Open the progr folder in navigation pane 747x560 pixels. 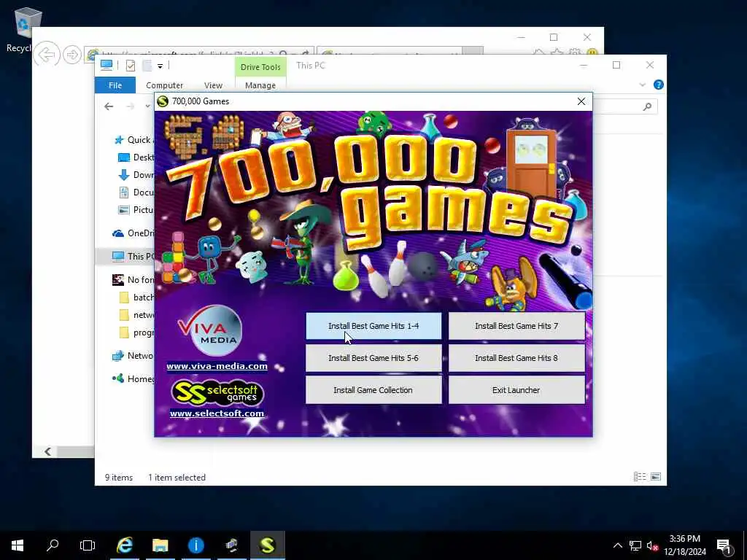pyautogui.click(x=136, y=332)
